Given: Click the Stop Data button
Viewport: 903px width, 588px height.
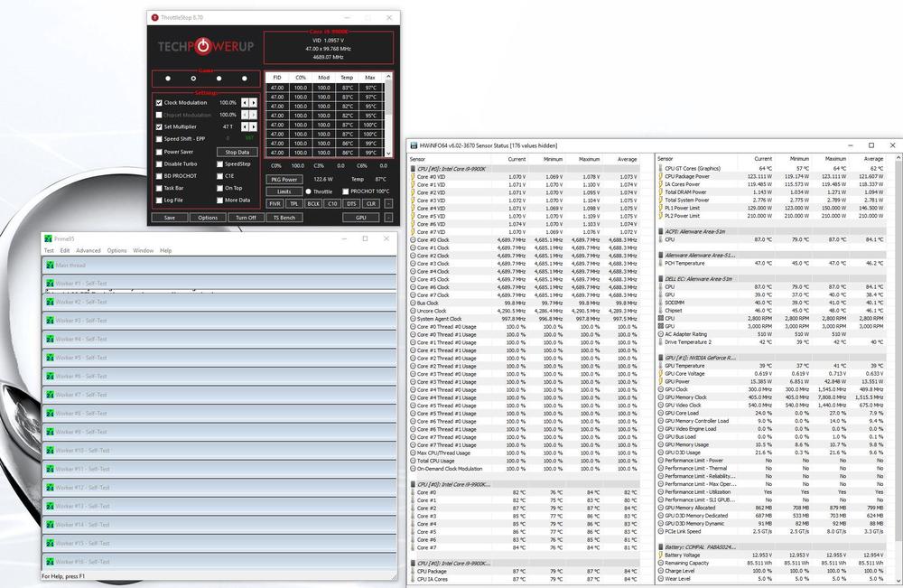Looking at the screenshot, I should click(237, 152).
